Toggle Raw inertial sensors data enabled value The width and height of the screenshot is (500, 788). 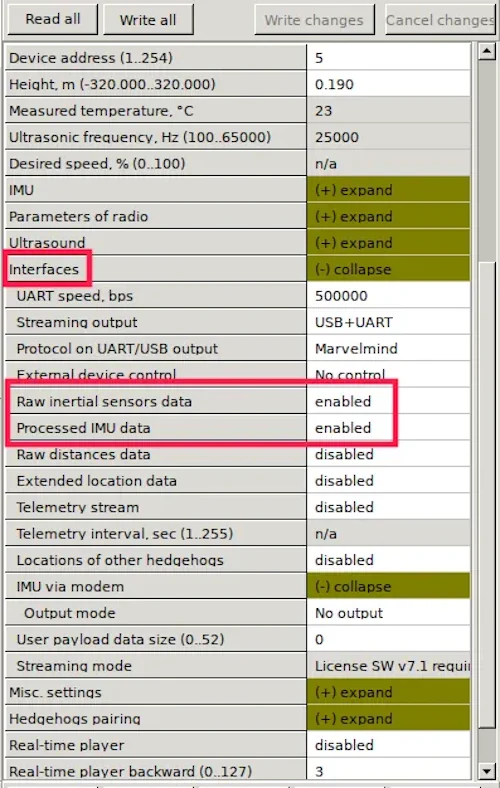coord(388,402)
